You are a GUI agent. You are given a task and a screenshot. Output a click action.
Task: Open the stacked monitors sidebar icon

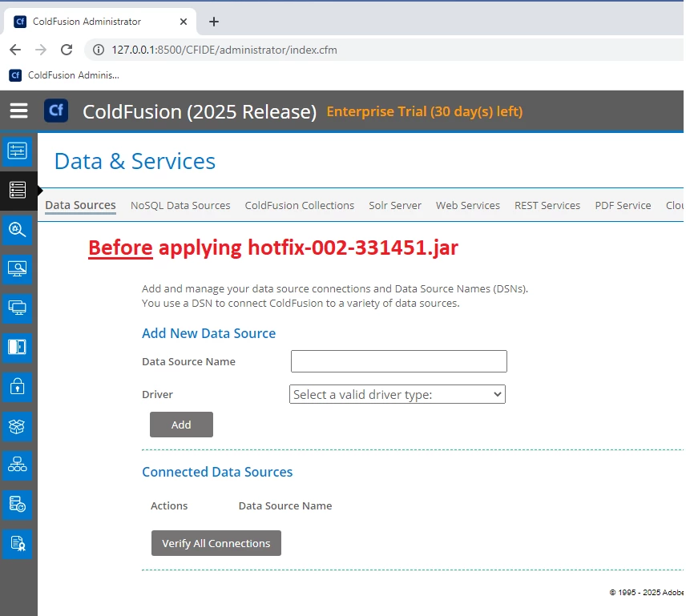click(x=17, y=308)
